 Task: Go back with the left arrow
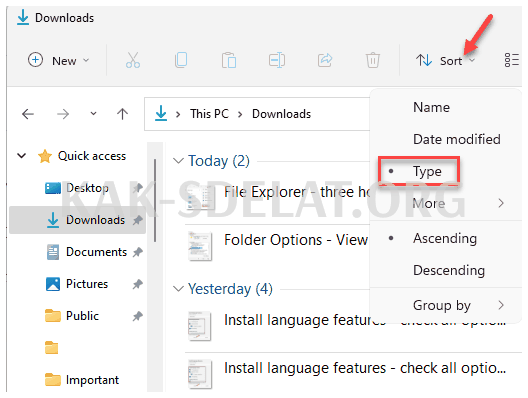(x=28, y=114)
